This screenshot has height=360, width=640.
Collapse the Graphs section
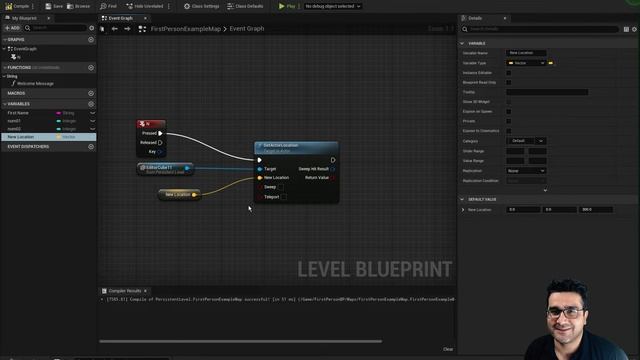(4, 40)
